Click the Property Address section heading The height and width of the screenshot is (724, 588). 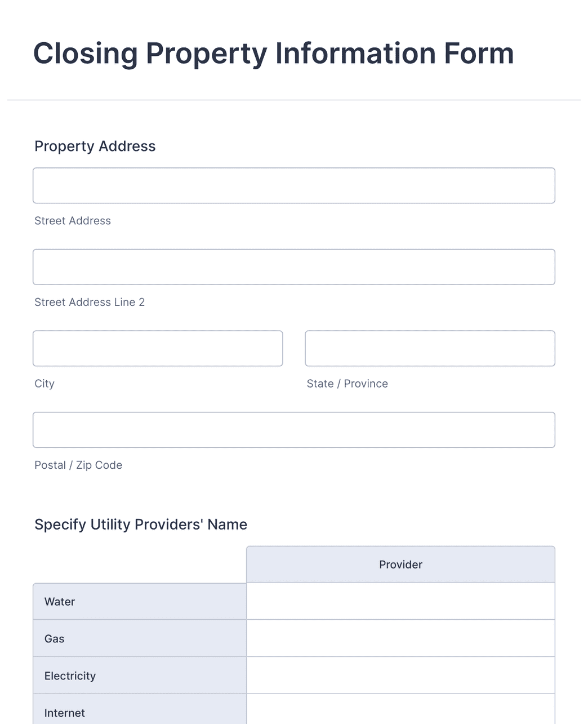(x=95, y=146)
